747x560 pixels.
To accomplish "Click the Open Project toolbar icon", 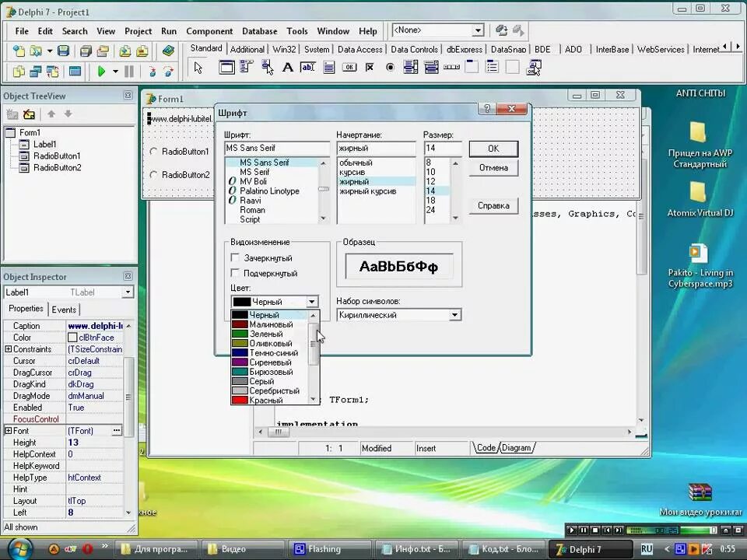I will click(x=103, y=51).
